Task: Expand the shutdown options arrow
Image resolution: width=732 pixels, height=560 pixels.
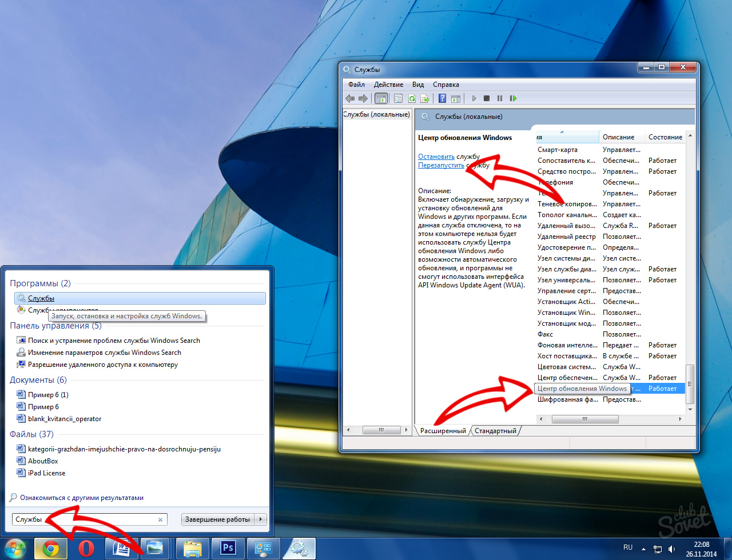Action: coord(261,519)
